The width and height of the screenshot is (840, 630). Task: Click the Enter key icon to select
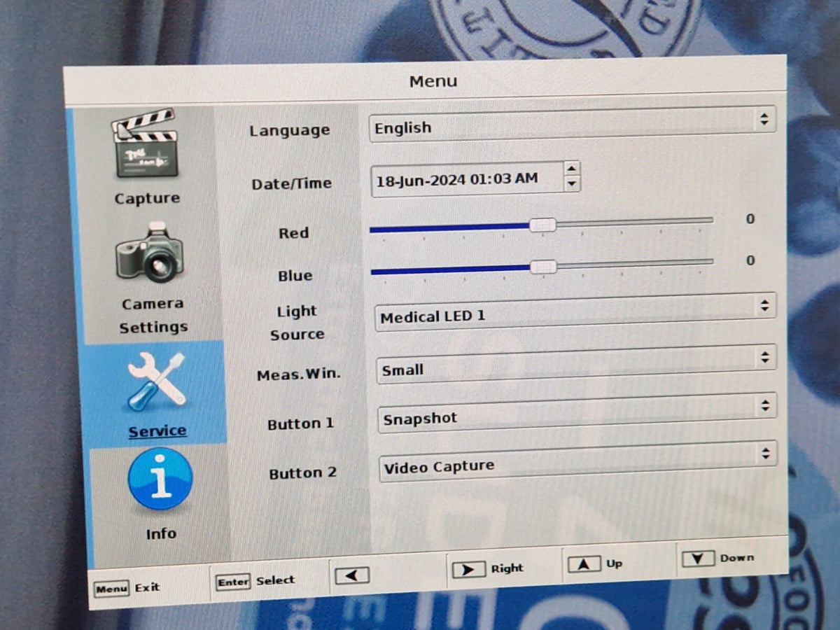(233, 582)
